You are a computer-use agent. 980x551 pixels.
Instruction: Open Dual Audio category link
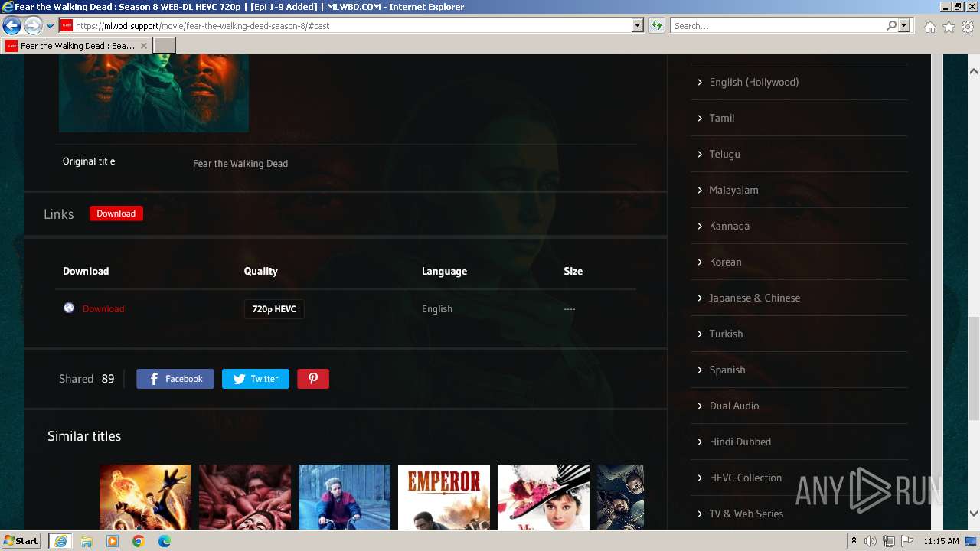tap(733, 406)
